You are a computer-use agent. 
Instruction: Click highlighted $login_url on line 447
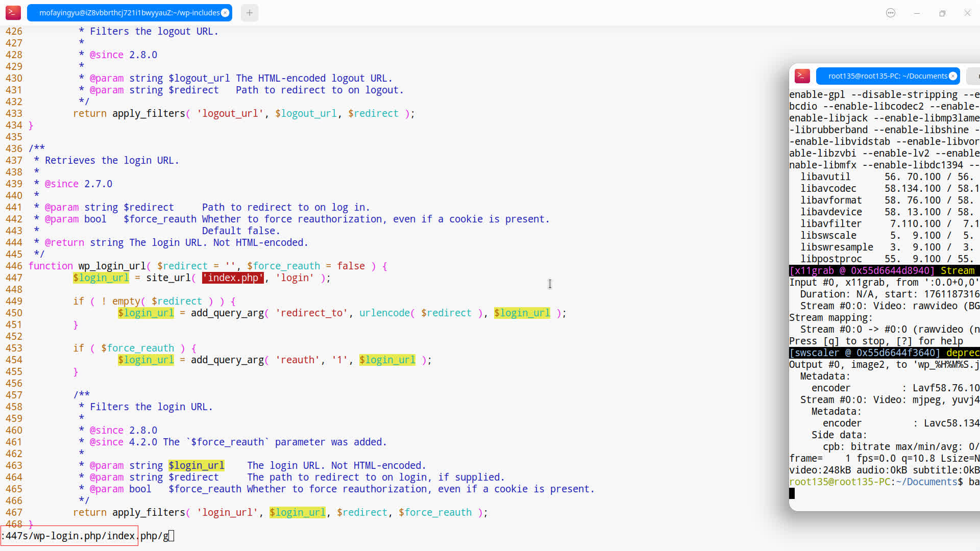point(101,278)
